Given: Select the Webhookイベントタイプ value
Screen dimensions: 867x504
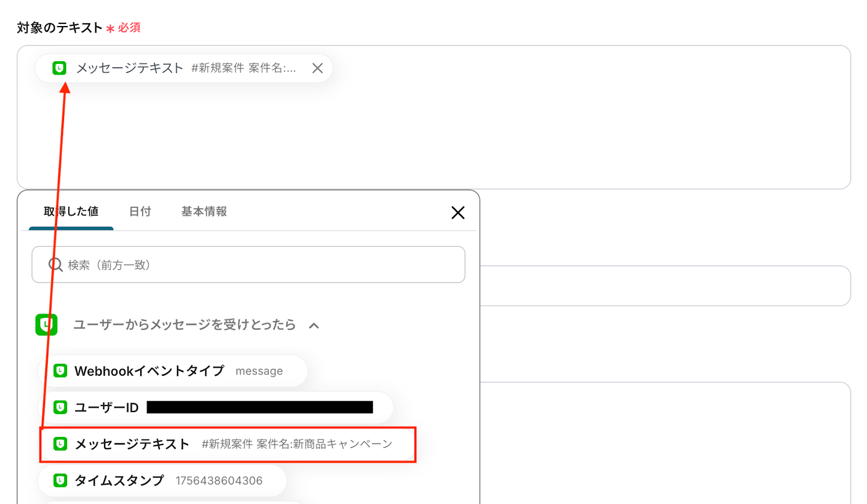Looking at the screenshot, I should pyautogui.click(x=173, y=371).
